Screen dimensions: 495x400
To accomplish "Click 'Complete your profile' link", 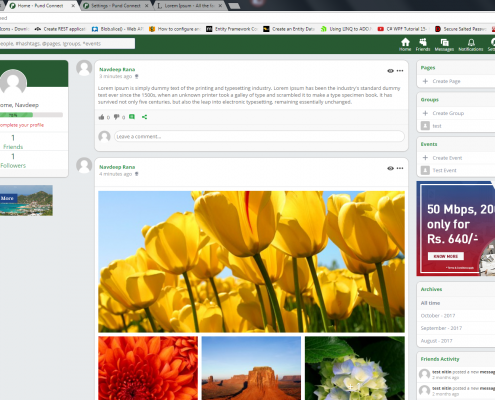I will click(x=22, y=125).
